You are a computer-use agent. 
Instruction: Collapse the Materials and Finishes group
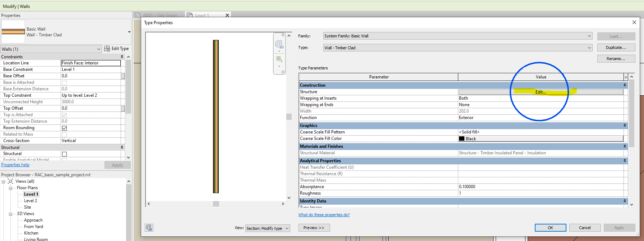click(625, 146)
